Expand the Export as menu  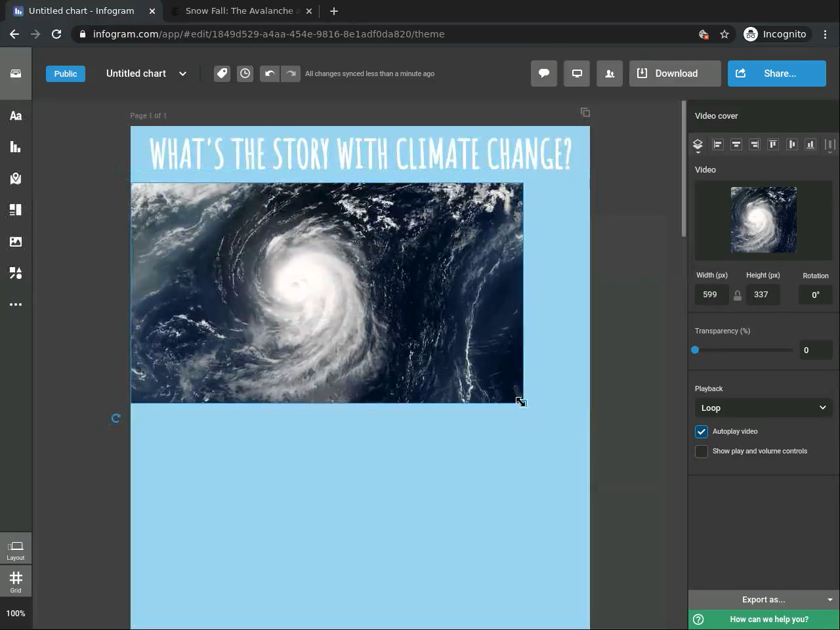point(763,599)
